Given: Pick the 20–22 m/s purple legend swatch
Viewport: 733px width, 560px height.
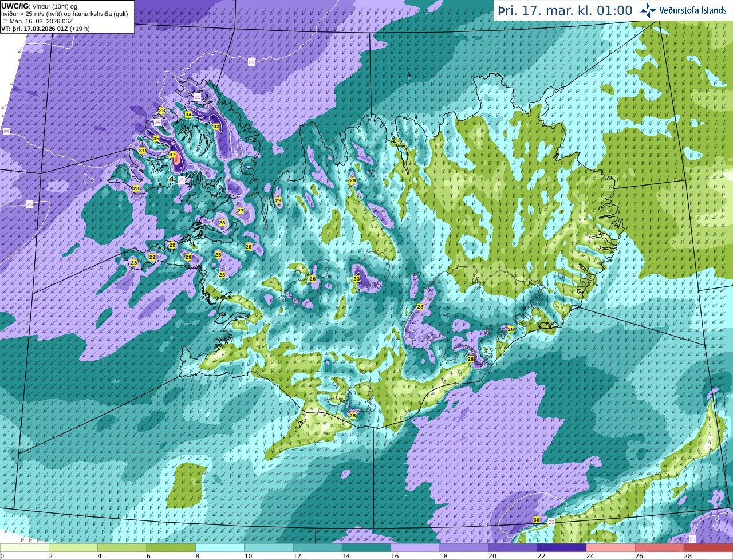Looking at the screenshot, I should click(x=513, y=548).
